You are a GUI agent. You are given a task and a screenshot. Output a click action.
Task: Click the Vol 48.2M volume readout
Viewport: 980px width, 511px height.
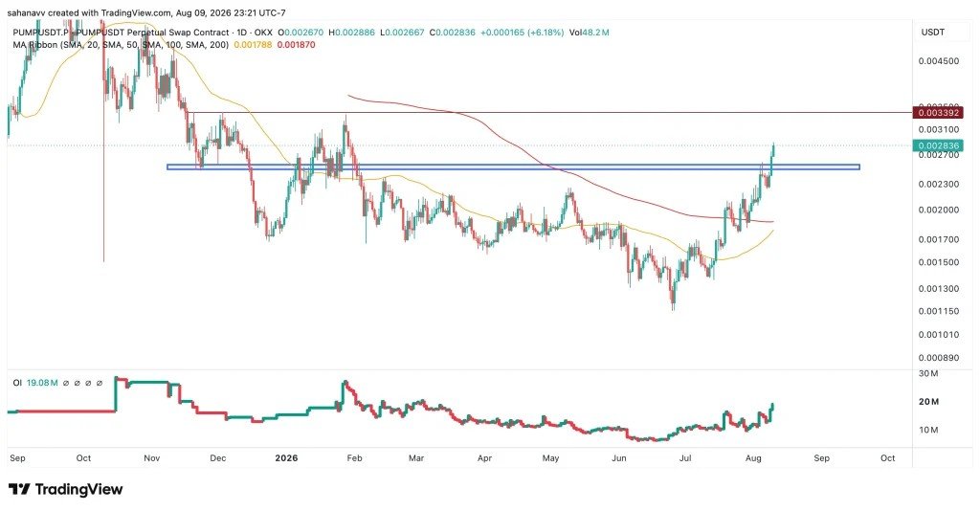pos(589,32)
